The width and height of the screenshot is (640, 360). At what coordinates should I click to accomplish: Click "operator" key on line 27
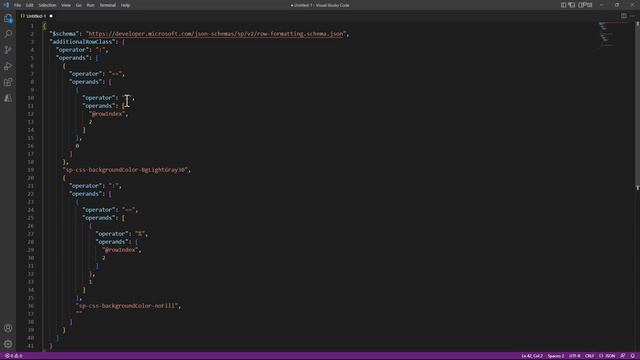tap(112, 234)
